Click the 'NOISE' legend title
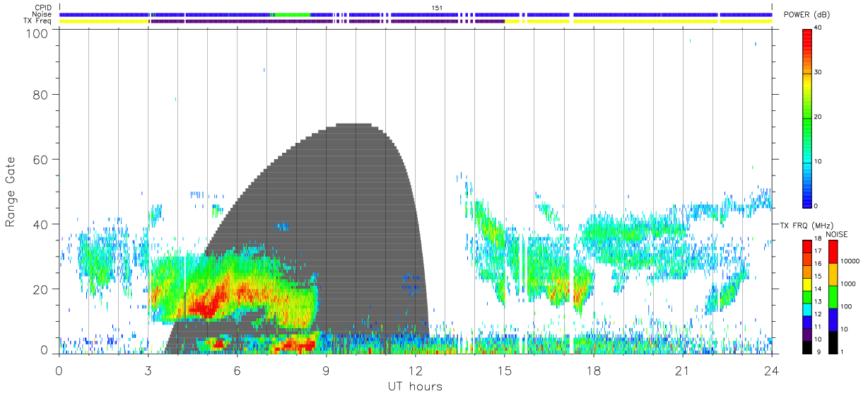The width and height of the screenshot is (868, 401). 838,234
